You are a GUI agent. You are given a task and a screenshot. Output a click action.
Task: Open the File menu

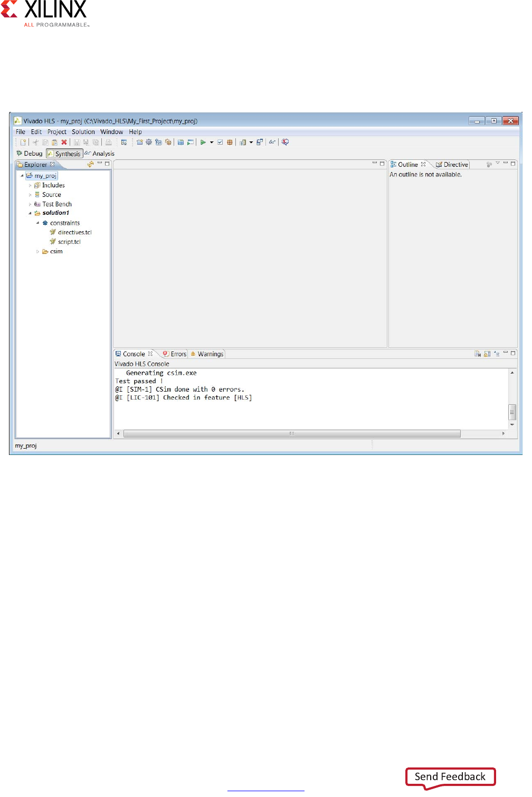pyautogui.click(x=21, y=132)
